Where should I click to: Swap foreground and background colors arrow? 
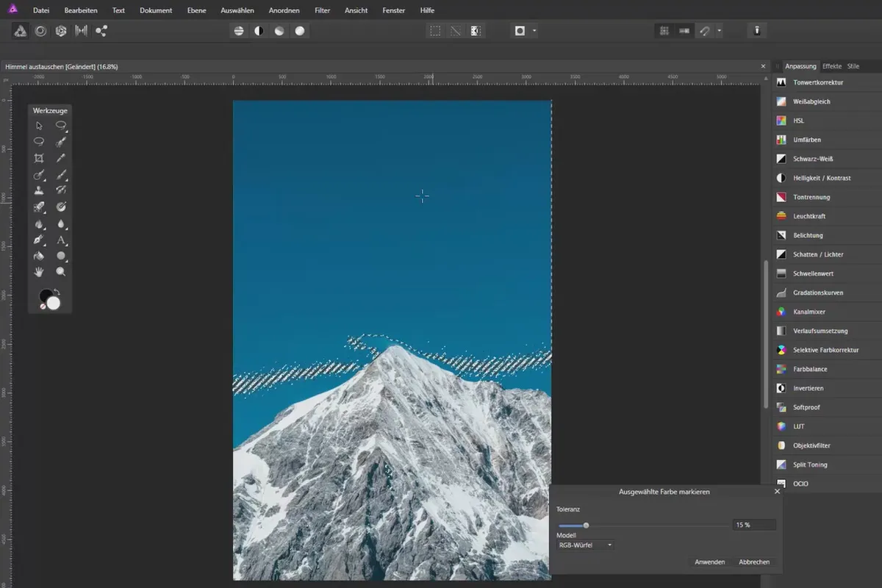[x=57, y=293]
